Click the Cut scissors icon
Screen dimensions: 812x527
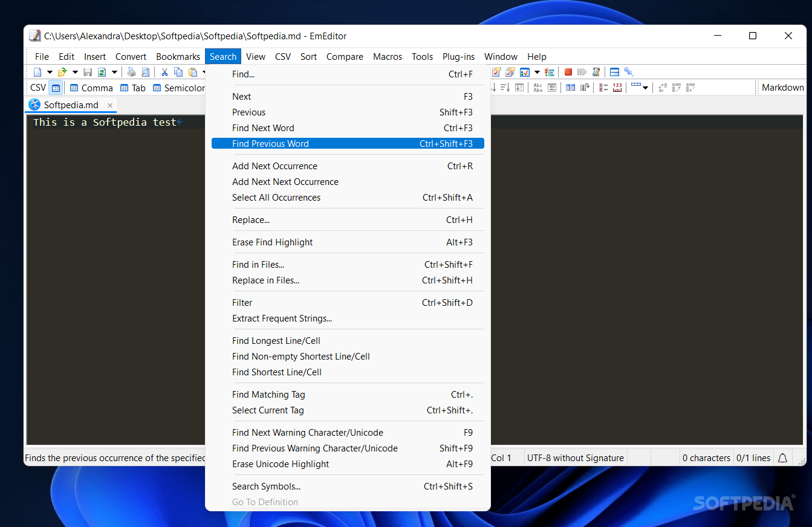click(164, 72)
